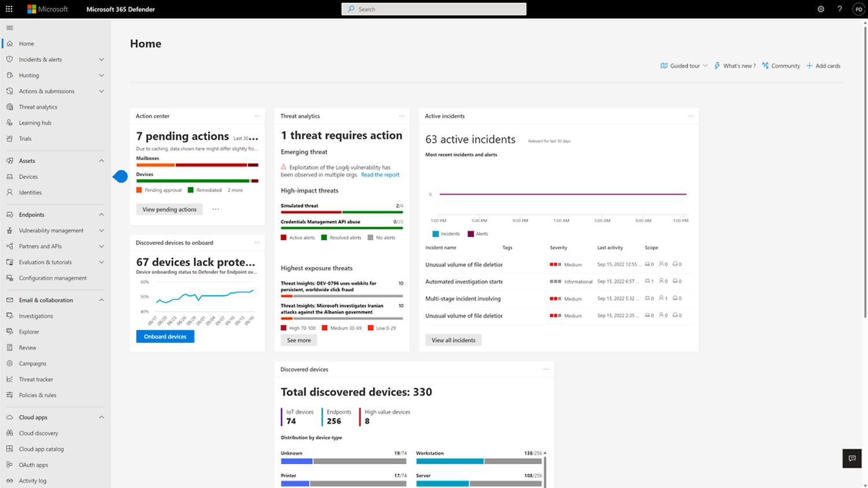This screenshot has height=488, width=868.
Task: Click the Onboard devices button
Action: (165, 337)
